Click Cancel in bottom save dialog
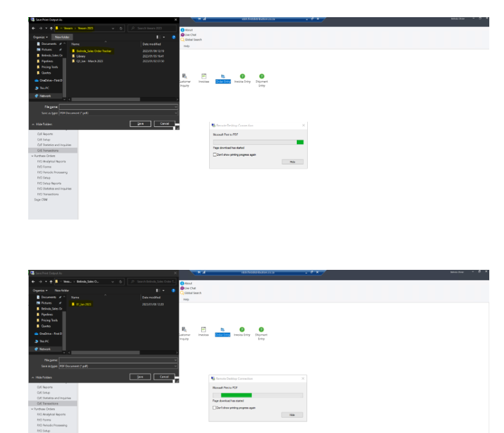This screenshot has height=433, width=504. (x=164, y=377)
